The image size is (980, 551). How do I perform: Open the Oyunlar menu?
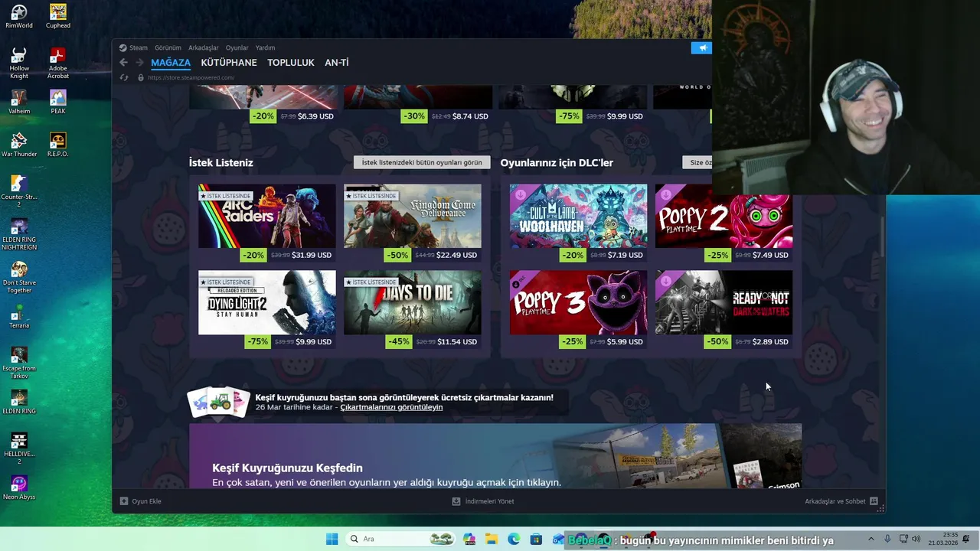click(237, 47)
